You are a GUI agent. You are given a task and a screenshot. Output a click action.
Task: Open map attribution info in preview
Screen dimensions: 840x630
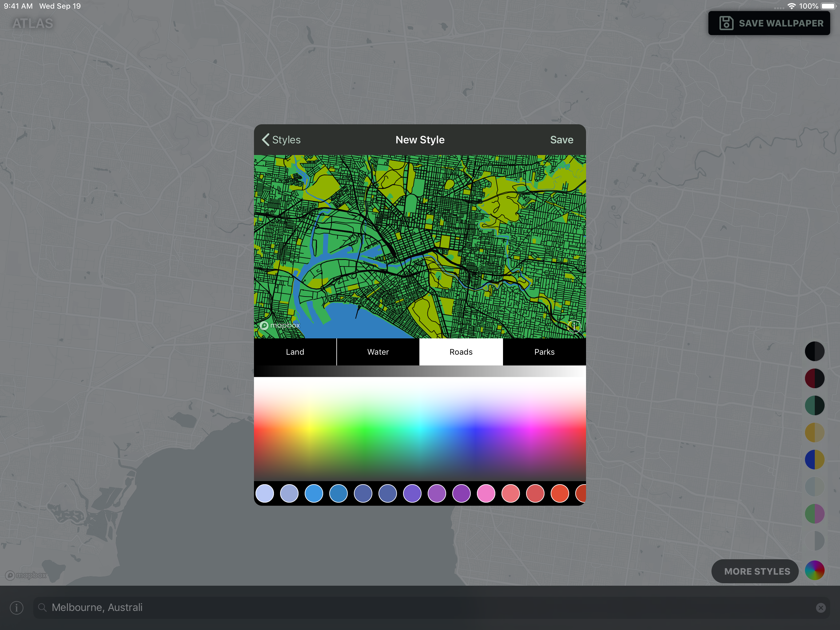(574, 326)
